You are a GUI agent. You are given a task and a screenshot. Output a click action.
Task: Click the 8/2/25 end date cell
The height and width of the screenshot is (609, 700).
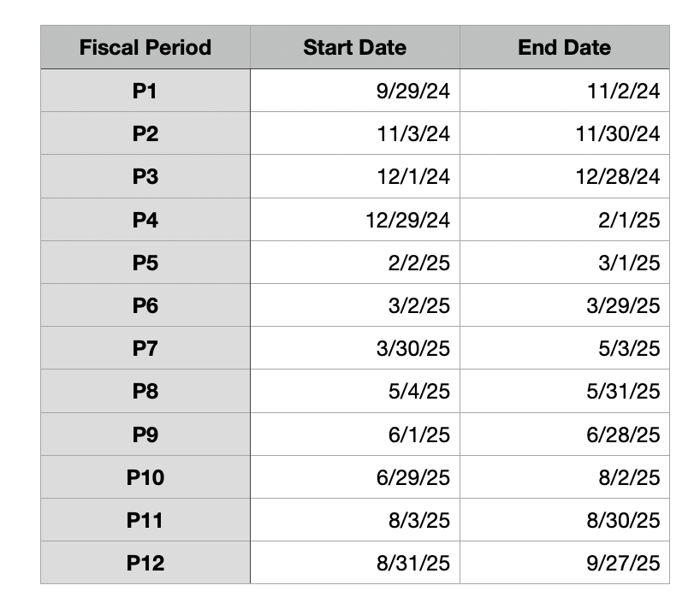pos(565,477)
